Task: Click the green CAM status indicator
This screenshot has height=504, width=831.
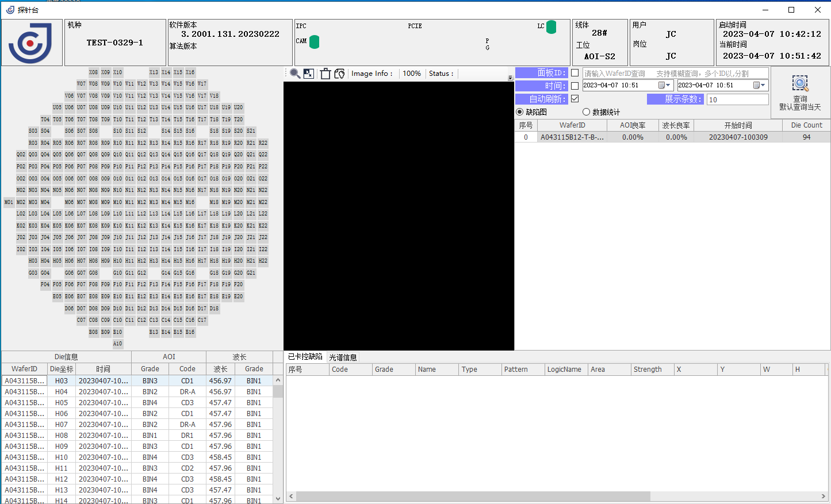Action: [315, 42]
